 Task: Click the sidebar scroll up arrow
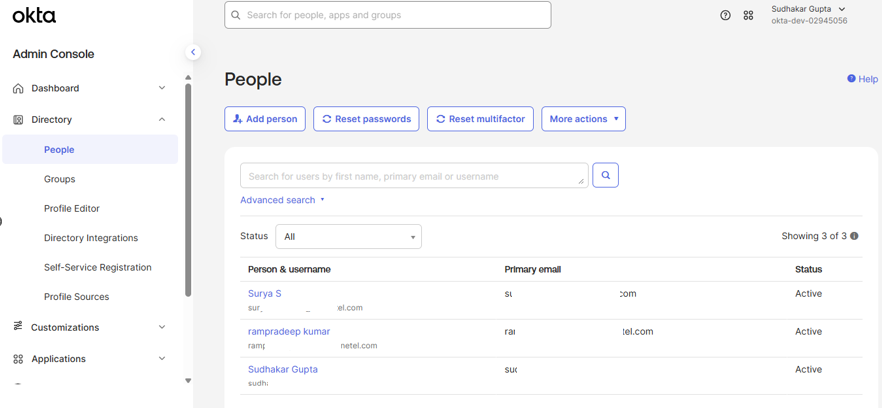pyautogui.click(x=188, y=78)
